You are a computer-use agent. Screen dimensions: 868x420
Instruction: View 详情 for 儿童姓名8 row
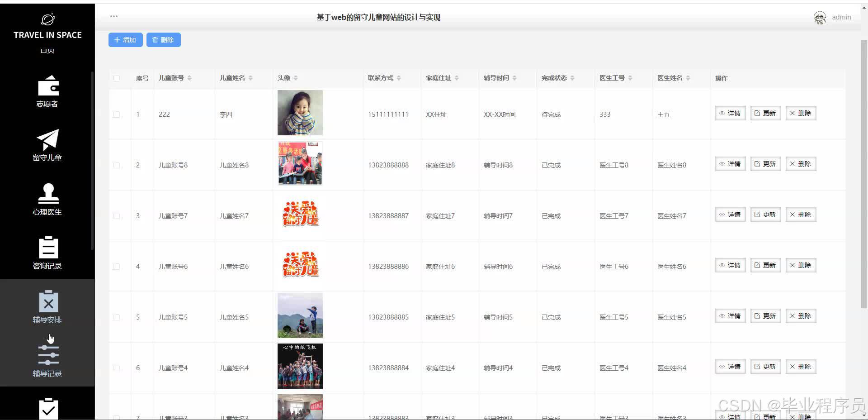[730, 164]
